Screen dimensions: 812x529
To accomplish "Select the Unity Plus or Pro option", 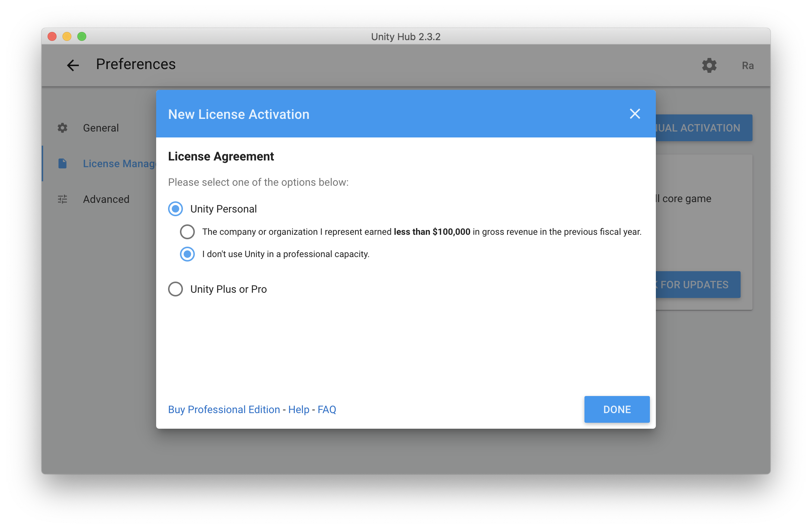I will [x=175, y=289].
